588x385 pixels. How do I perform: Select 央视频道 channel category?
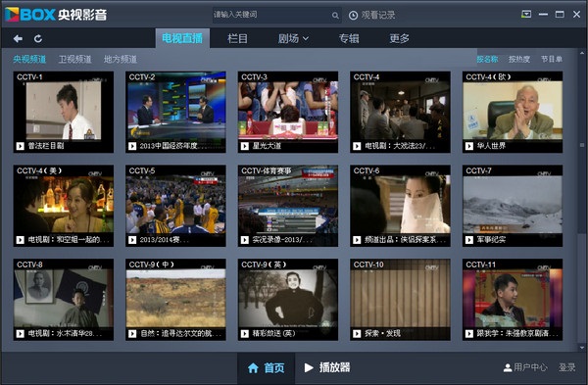click(x=29, y=59)
